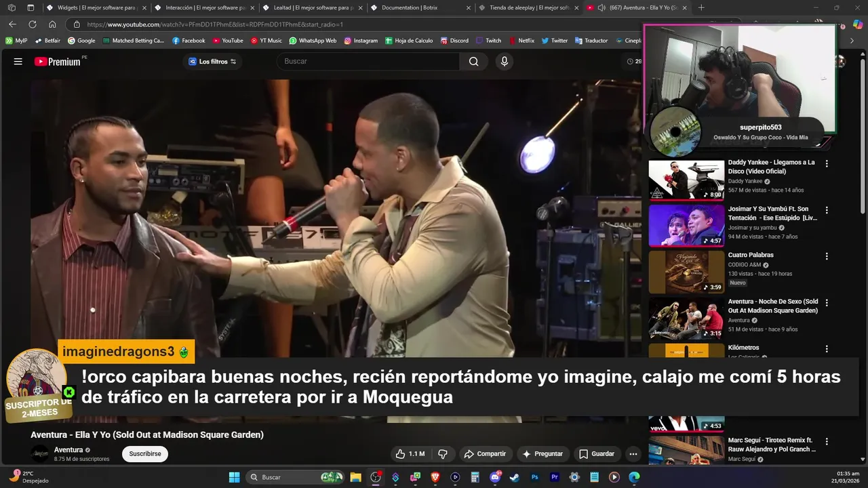Open the YouTube hamburger guide menu
This screenshot has height=488, width=868.
[x=18, y=62]
